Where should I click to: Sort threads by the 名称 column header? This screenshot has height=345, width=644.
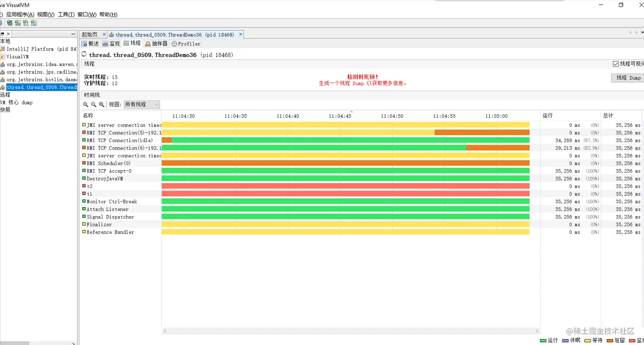click(121, 115)
